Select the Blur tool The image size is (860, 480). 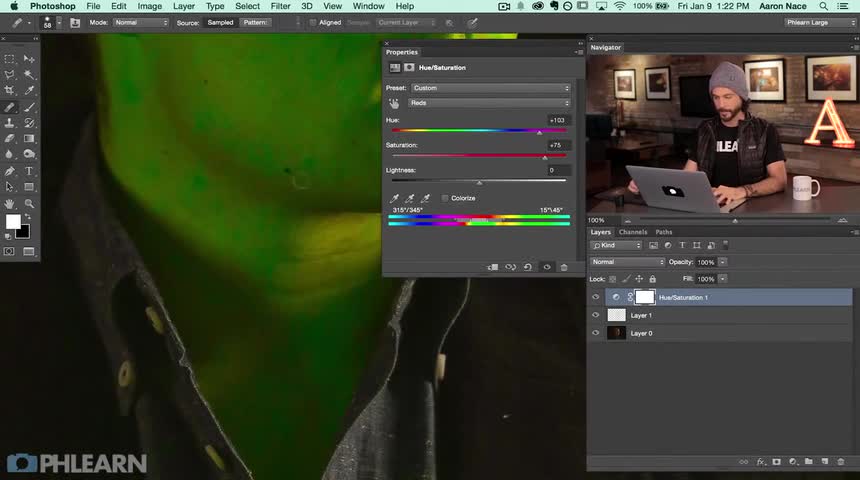(x=9, y=155)
